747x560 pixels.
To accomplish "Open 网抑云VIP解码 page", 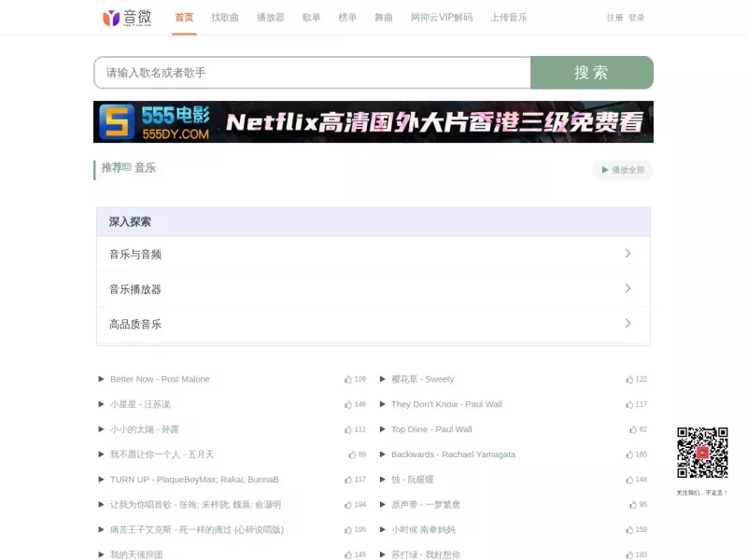I will [x=442, y=18].
